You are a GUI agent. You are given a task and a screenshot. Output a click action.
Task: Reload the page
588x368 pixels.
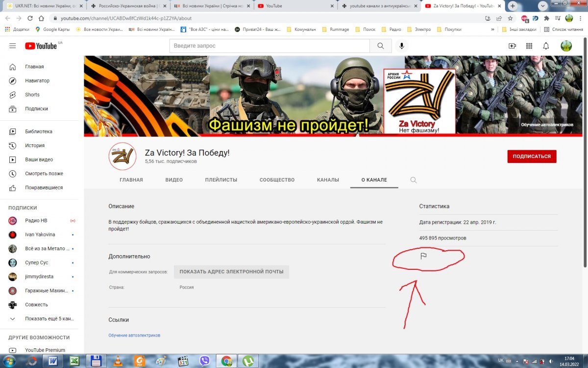tap(30, 18)
